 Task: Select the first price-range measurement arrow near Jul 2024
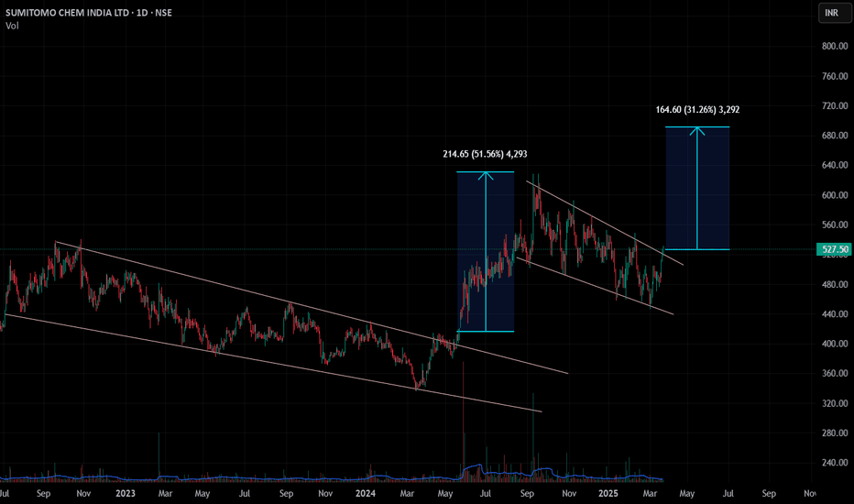pyautogui.click(x=486, y=252)
